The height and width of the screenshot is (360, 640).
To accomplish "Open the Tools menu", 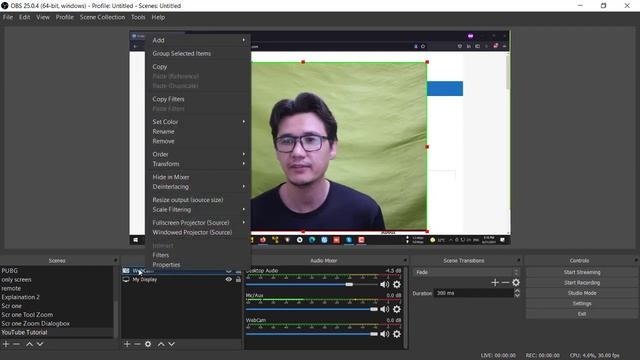I will (x=138, y=17).
